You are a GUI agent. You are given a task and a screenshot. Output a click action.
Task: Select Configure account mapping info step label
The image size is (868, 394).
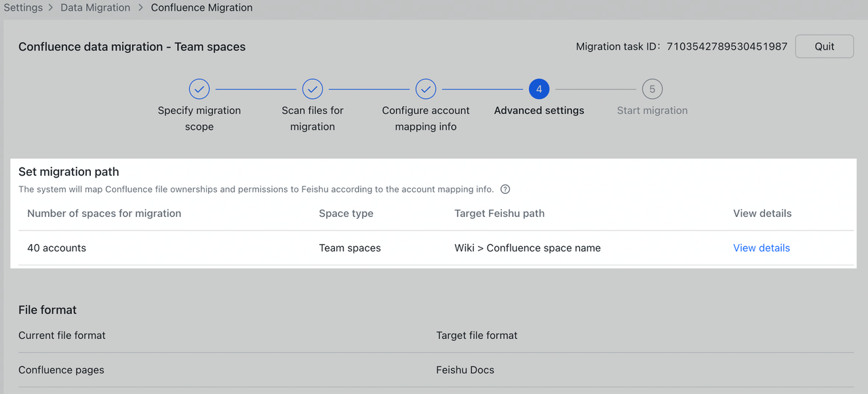(426, 119)
